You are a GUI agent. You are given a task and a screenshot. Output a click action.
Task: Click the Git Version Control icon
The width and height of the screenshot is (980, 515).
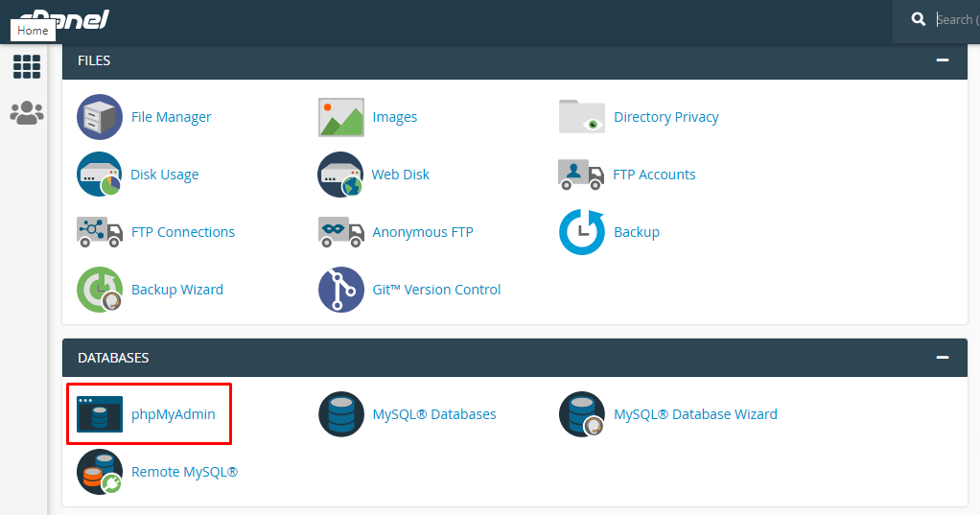(x=341, y=290)
